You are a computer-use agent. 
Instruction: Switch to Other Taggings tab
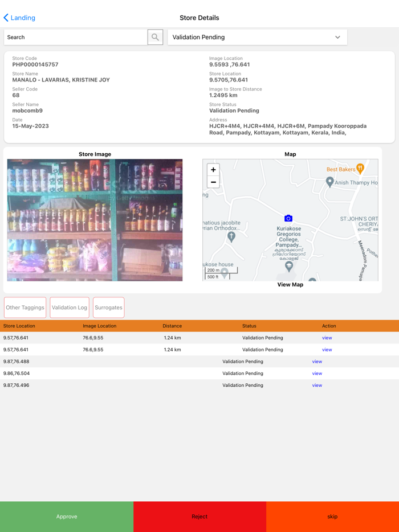(x=25, y=308)
